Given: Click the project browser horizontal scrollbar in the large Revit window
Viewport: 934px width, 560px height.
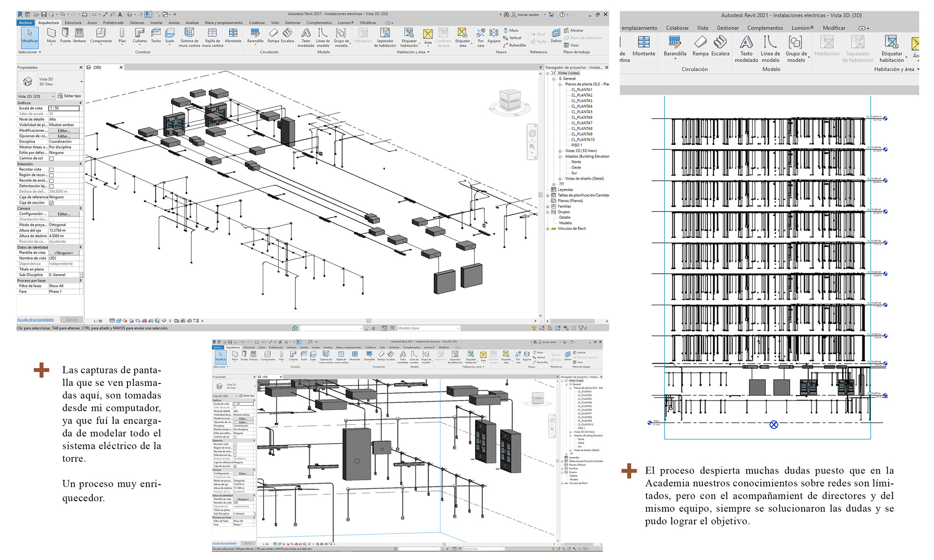Looking at the screenshot, I should [x=577, y=321].
